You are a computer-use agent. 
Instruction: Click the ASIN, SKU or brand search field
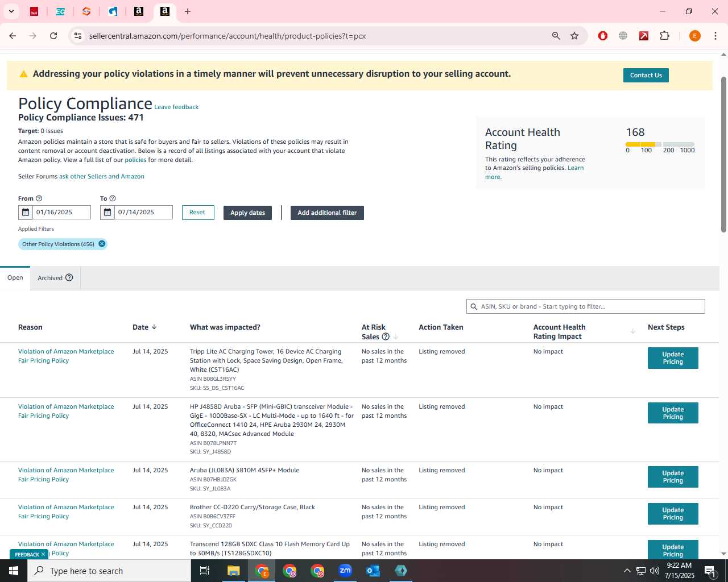[x=586, y=306]
